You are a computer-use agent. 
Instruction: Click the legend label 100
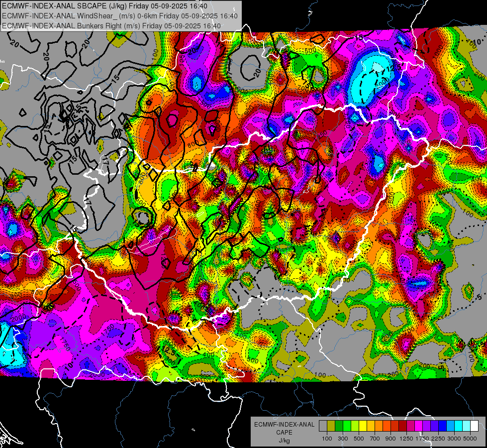tap(327, 439)
